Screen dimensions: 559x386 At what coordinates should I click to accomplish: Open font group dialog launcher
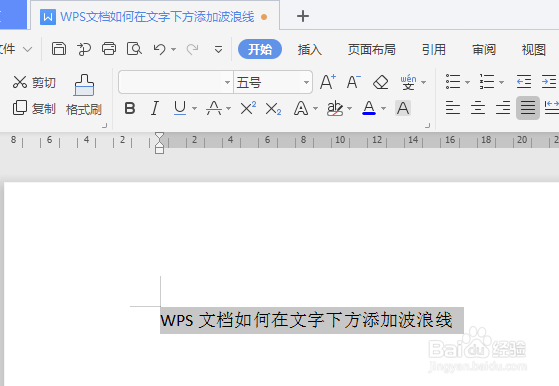point(427,125)
